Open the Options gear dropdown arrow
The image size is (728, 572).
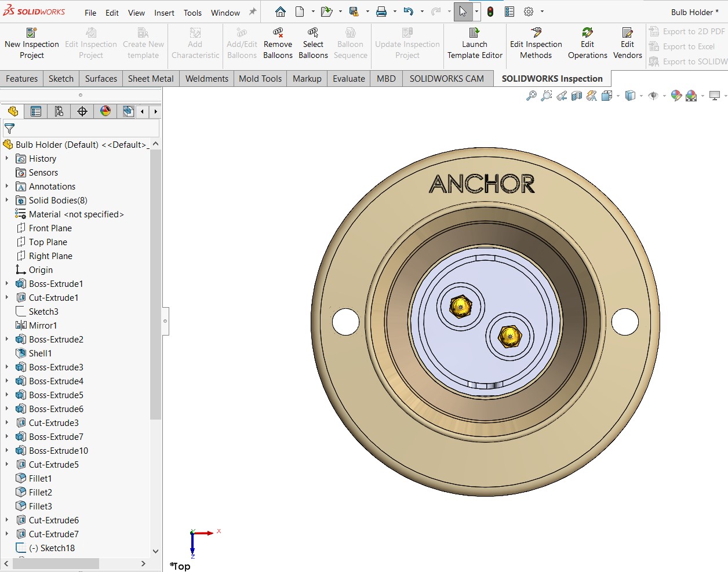[542, 12]
